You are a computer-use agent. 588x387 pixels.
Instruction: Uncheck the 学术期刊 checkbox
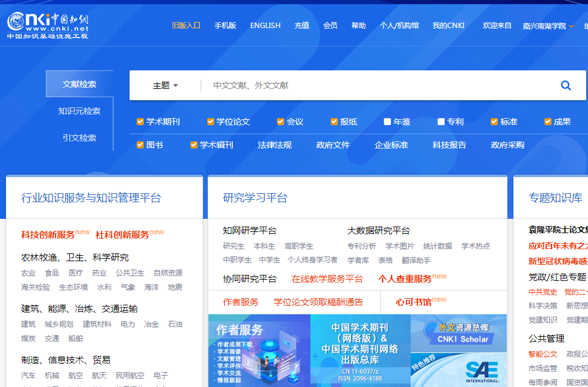pyautogui.click(x=140, y=122)
